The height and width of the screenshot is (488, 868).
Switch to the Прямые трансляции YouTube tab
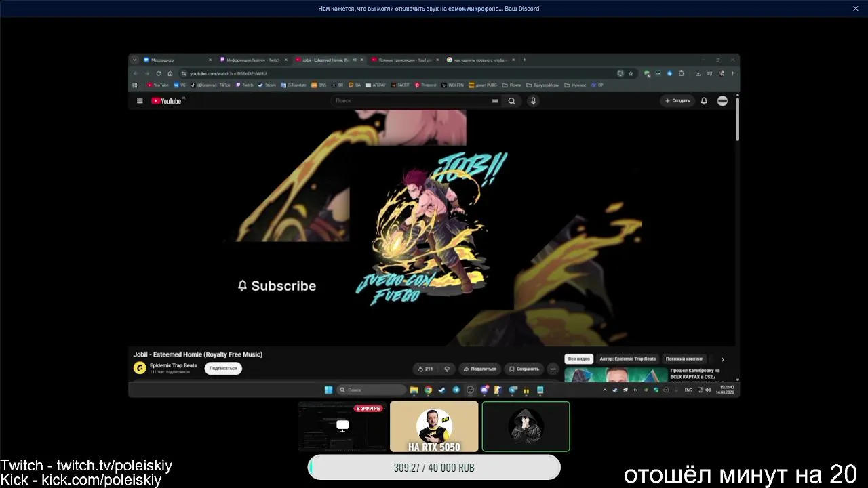point(405,60)
